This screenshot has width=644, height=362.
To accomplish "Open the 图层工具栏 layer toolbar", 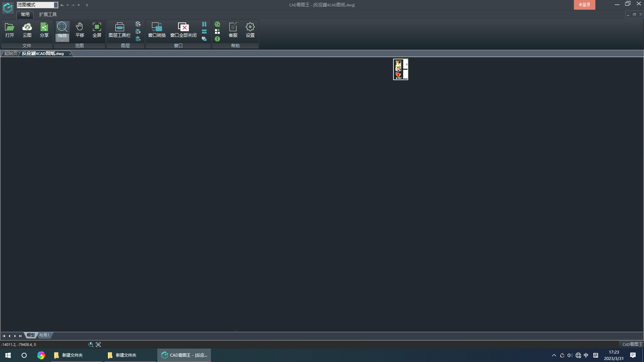I will [120, 30].
